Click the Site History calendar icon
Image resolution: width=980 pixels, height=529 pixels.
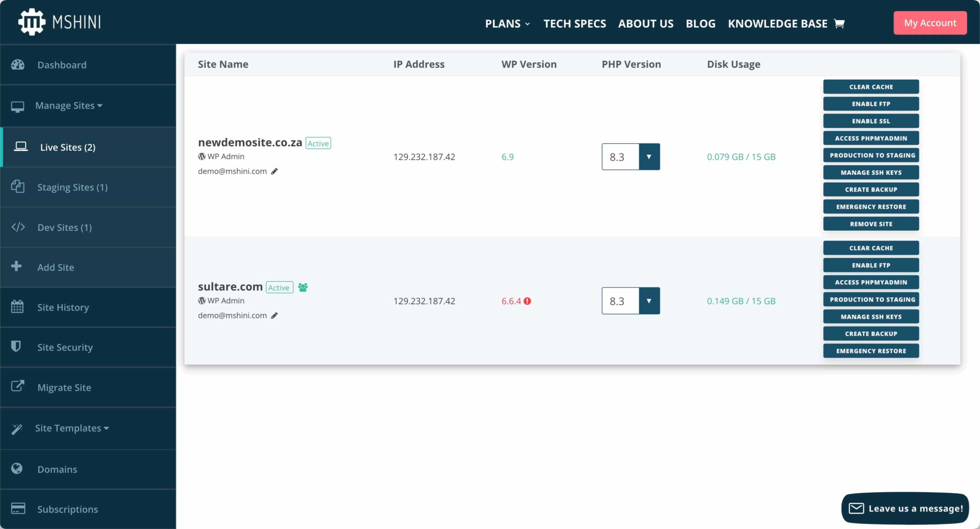[x=17, y=306]
